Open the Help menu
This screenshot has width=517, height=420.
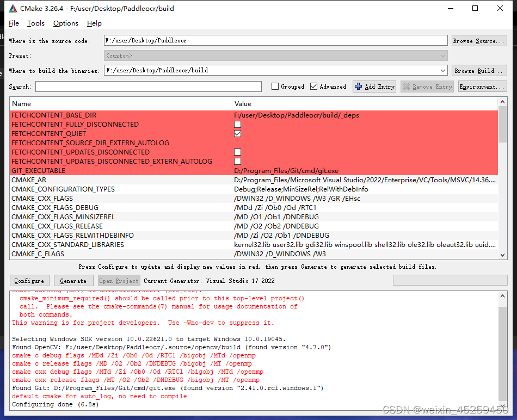tap(94, 23)
